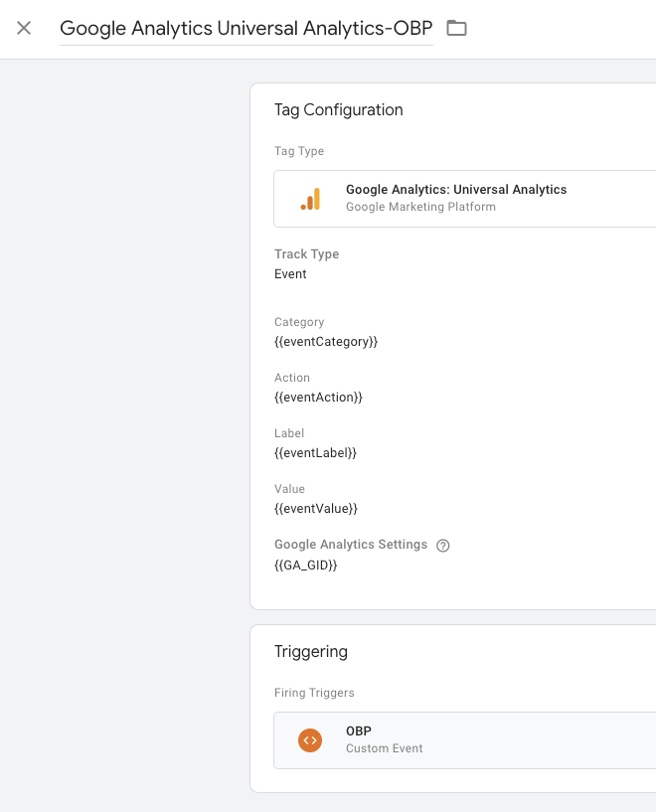Click the help icon next to Google Analytics Settings
The height and width of the screenshot is (812, 656).
click(442, 546)
